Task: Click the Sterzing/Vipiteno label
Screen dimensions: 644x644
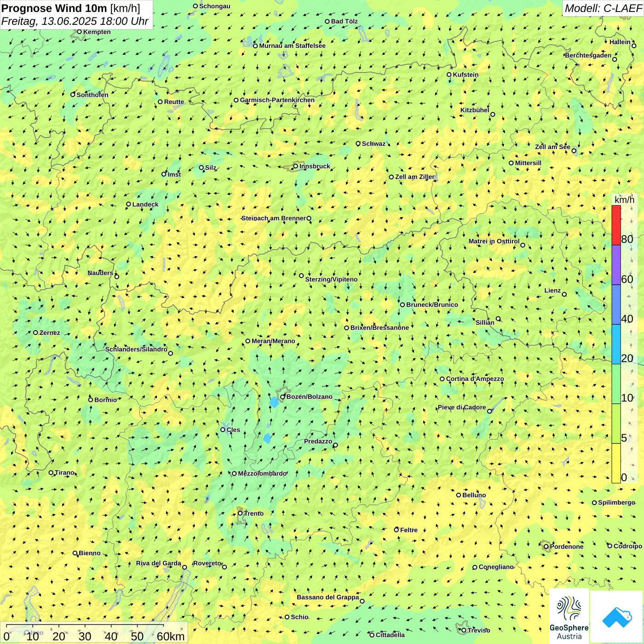Action: coord(331,279)
